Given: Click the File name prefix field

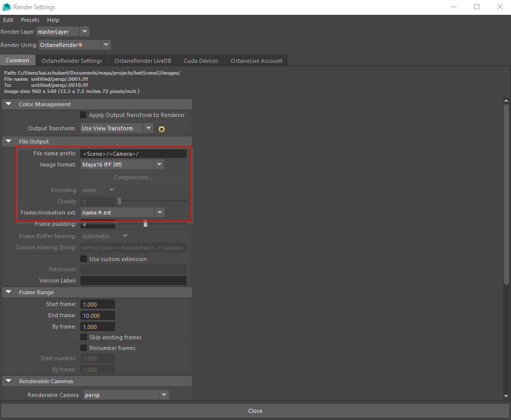Looking at the screenshot, I should (x=134, y=154).
